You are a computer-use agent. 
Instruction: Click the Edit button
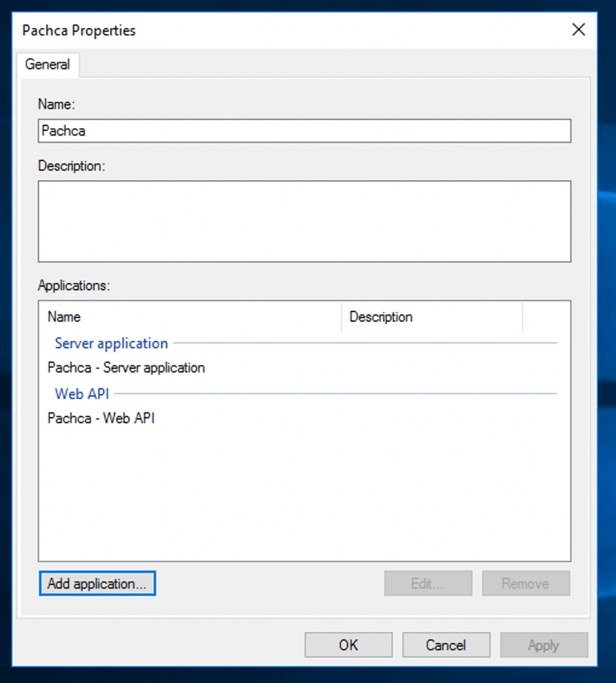[428, 583]
